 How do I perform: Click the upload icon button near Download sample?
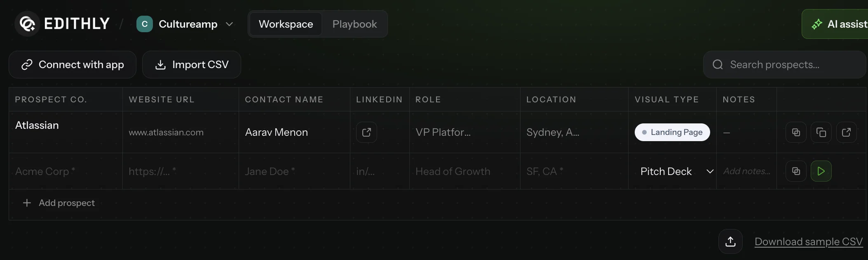point(730,241)
